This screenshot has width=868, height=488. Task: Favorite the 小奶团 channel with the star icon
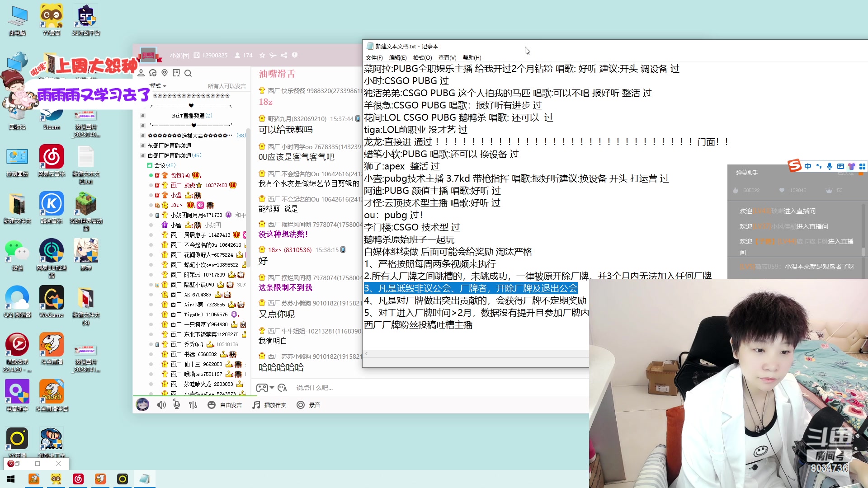pyautogui.click(x=262, y=55)
